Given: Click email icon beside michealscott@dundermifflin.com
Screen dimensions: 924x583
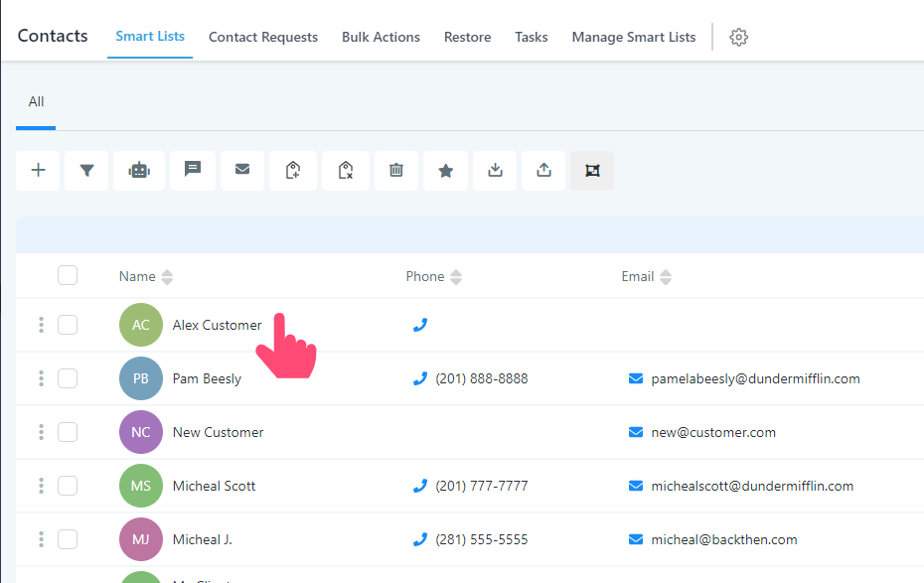Looking at the screenshot, I should pyautogui.click(x=636, y=486).
